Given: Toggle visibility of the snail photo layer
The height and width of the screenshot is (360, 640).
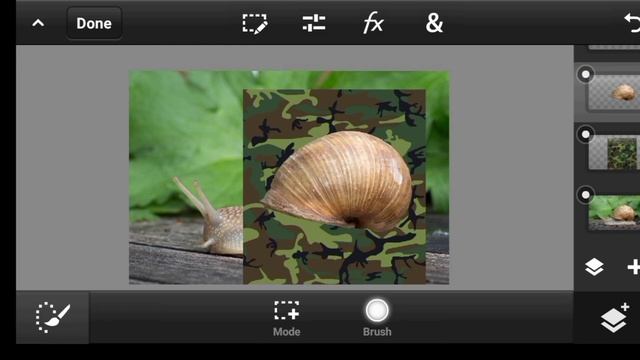Looking at the screenshot, I should pyautogui.click(x=586, y=195).
